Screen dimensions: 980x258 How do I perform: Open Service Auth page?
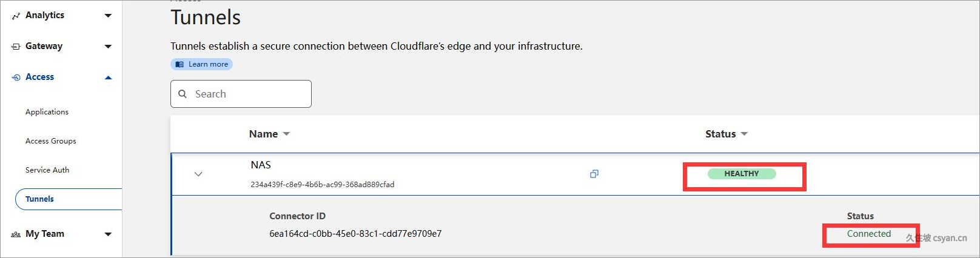[x=47, y=170]
